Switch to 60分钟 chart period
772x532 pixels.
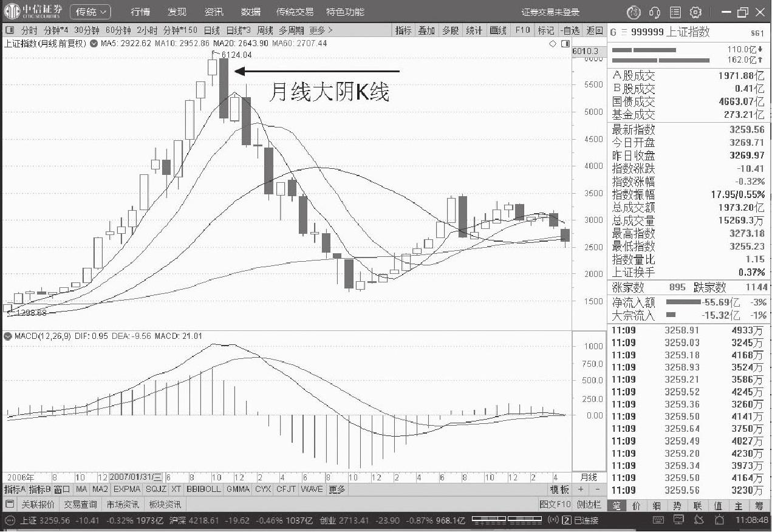pos(118,30)
